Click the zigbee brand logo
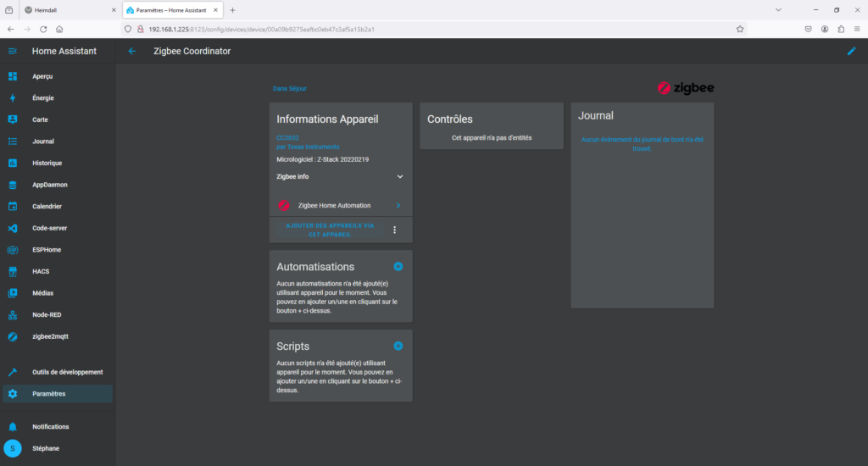 coord(685,88)
